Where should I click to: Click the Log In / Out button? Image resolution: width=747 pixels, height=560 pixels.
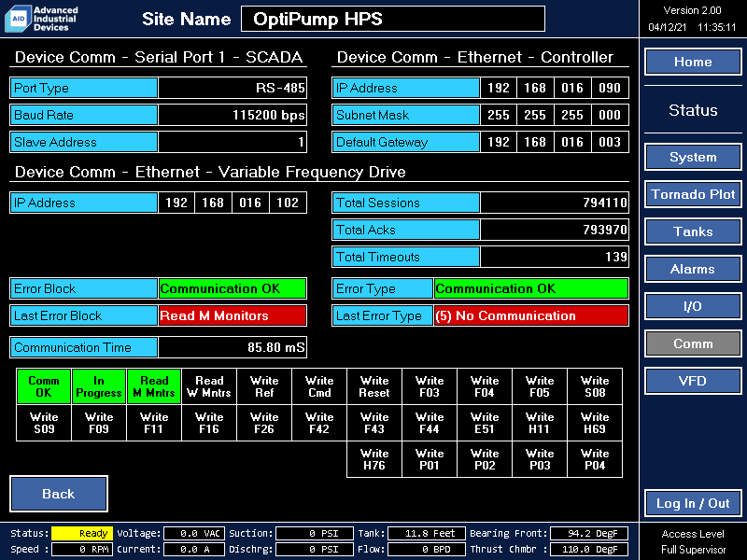coord(693,503)
